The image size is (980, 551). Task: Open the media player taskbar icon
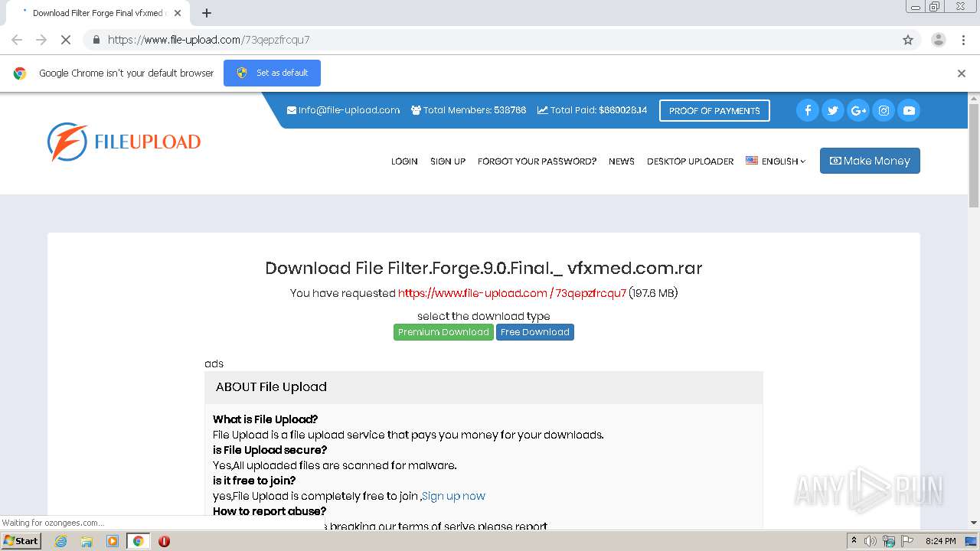click(113, 541)
